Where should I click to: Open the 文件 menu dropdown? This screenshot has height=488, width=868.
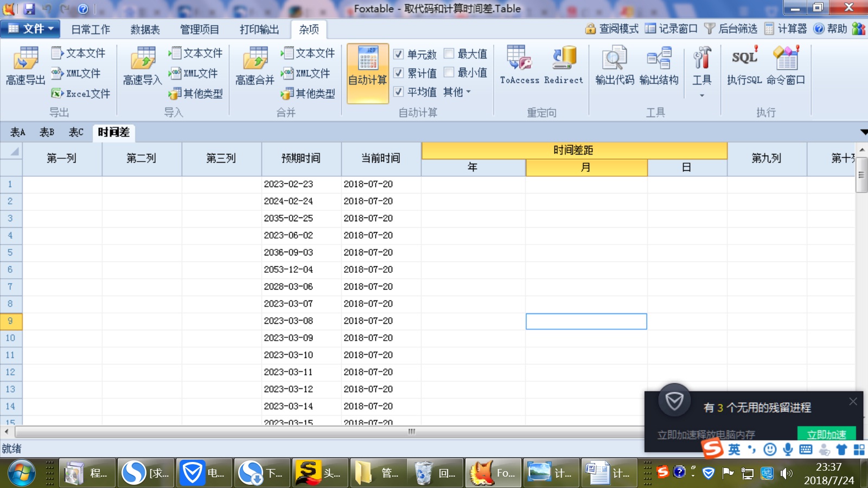(x=31, y=29)
